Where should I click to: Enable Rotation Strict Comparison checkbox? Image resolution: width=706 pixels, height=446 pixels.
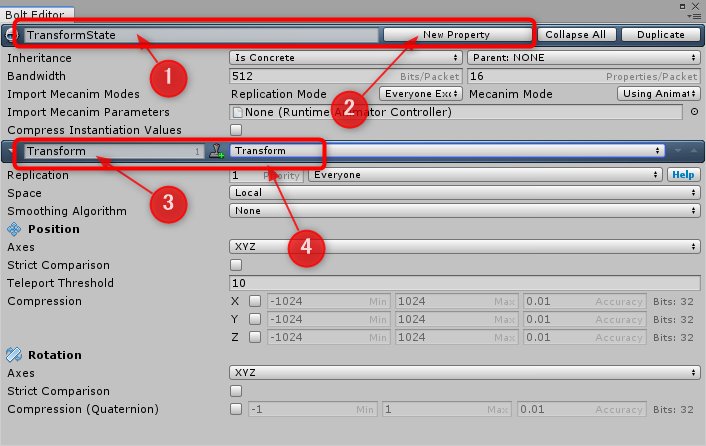click(236, 391)
